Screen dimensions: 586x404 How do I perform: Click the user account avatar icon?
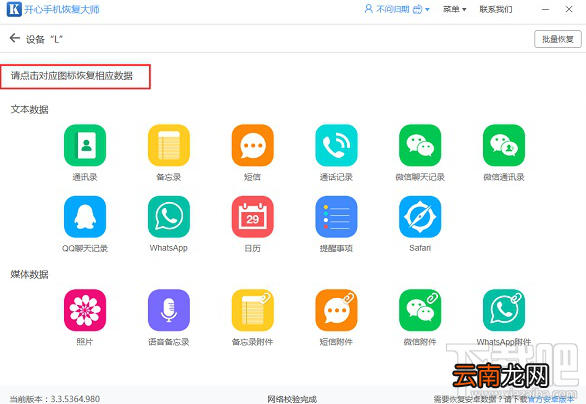click(x=368, y=9)
